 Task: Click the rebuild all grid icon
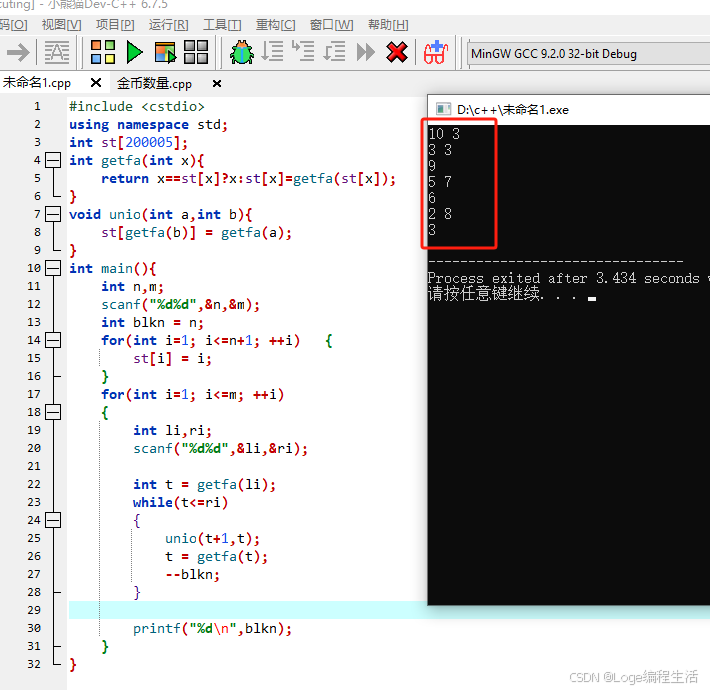(x=196, y=52)
